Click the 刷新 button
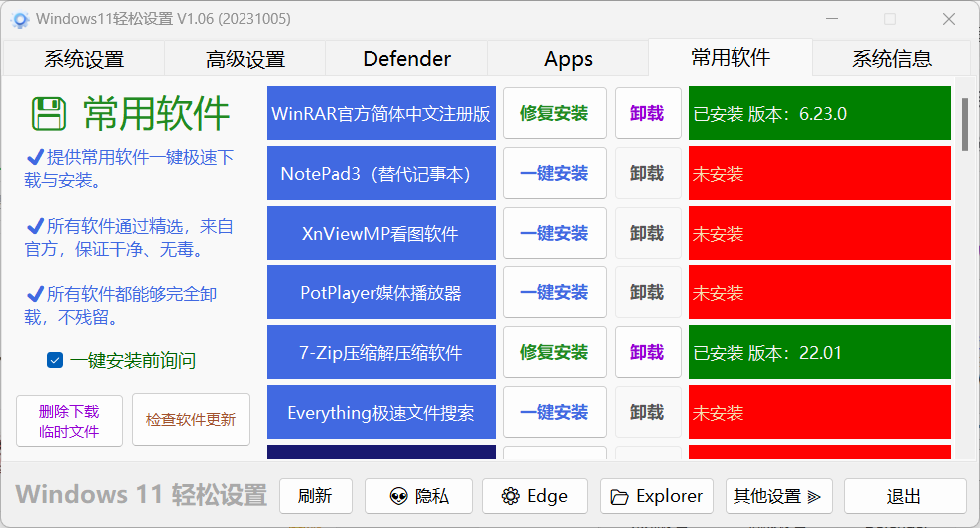This screenshot has width=980, height=528. pyautogui.click(x=316, y=496)
